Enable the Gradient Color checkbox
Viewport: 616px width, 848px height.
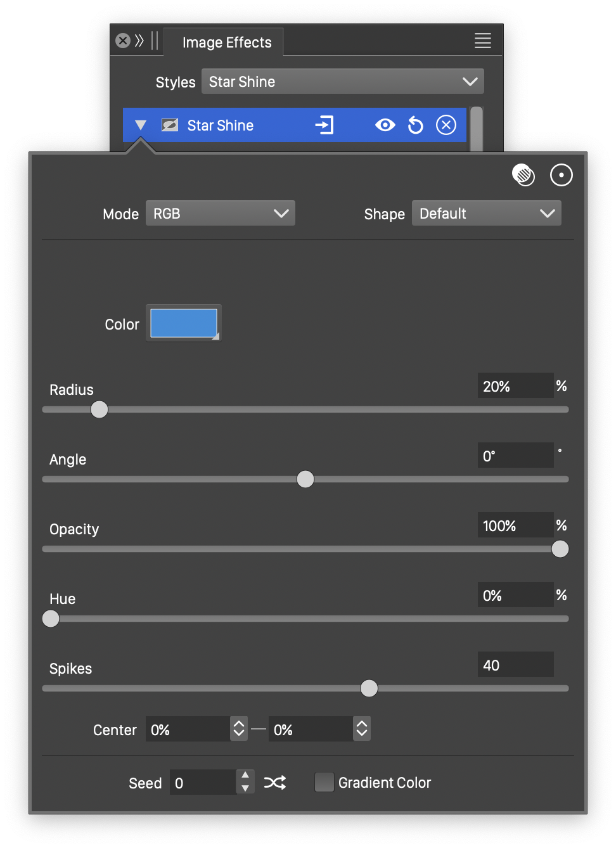pos(324,783)
